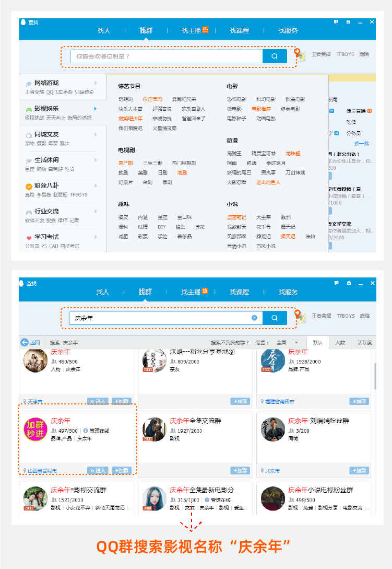392x569 pixels.
Task: Sort results by 活跃度 tab
Action: [364, 343]
